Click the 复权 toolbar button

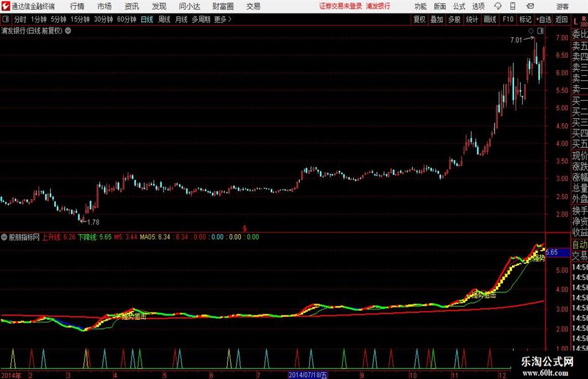419,19
